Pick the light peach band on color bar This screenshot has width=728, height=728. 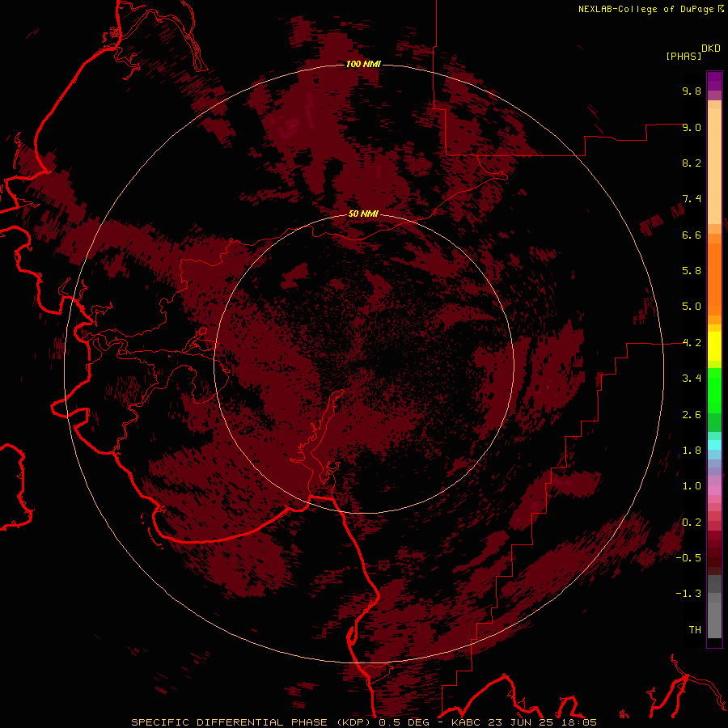point(714,166)
